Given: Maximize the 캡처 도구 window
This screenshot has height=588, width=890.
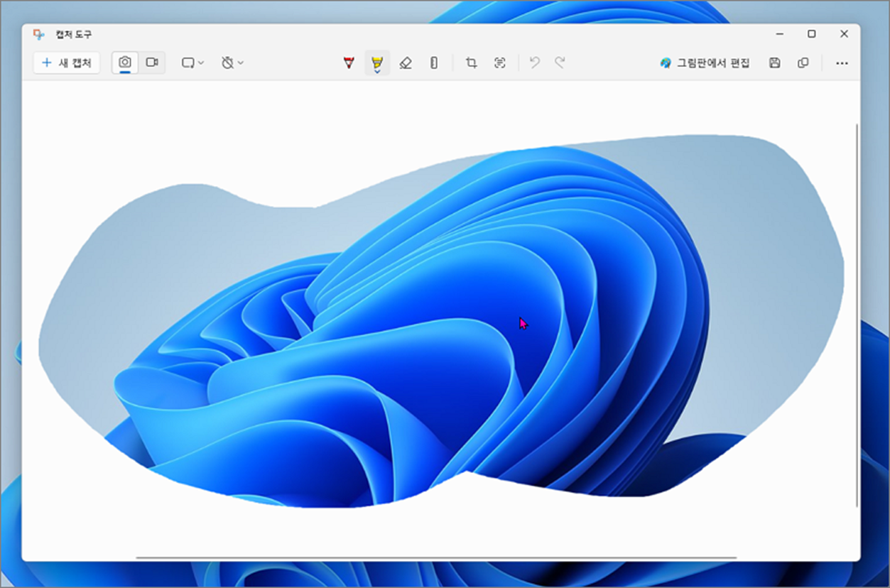Looking at the screenshot, I should pyautogui.click(x=811, y=34).
